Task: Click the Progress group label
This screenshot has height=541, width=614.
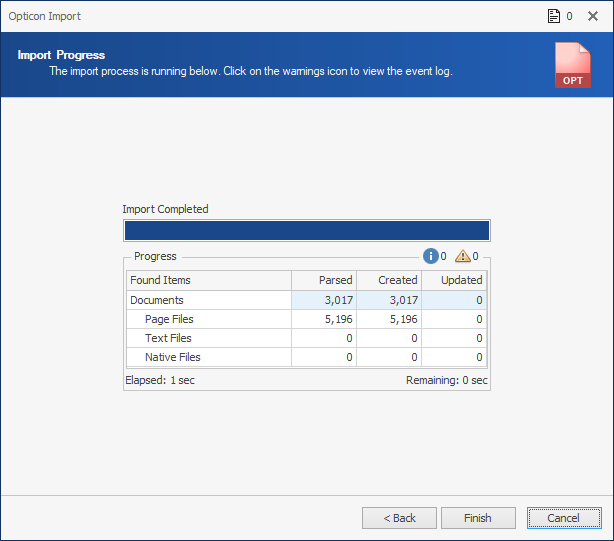Action: tap(155, 256)
